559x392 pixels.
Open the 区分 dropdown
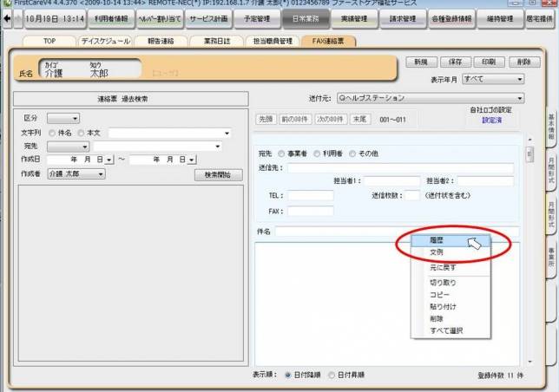coord(62,118)
